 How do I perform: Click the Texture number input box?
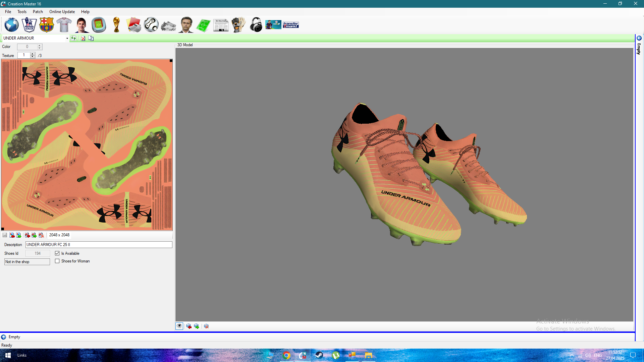pyautogui.click(x=24, y=55)
